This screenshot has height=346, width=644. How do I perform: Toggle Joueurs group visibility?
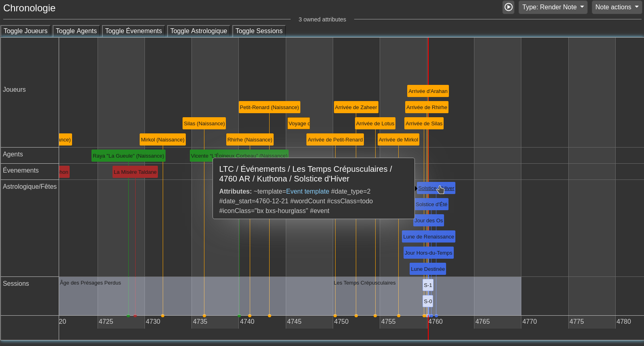26,31
